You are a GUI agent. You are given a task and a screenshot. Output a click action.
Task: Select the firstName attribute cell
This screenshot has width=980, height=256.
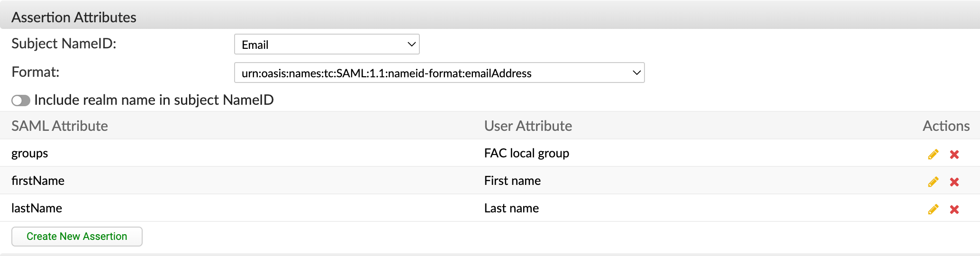point(38,181)
